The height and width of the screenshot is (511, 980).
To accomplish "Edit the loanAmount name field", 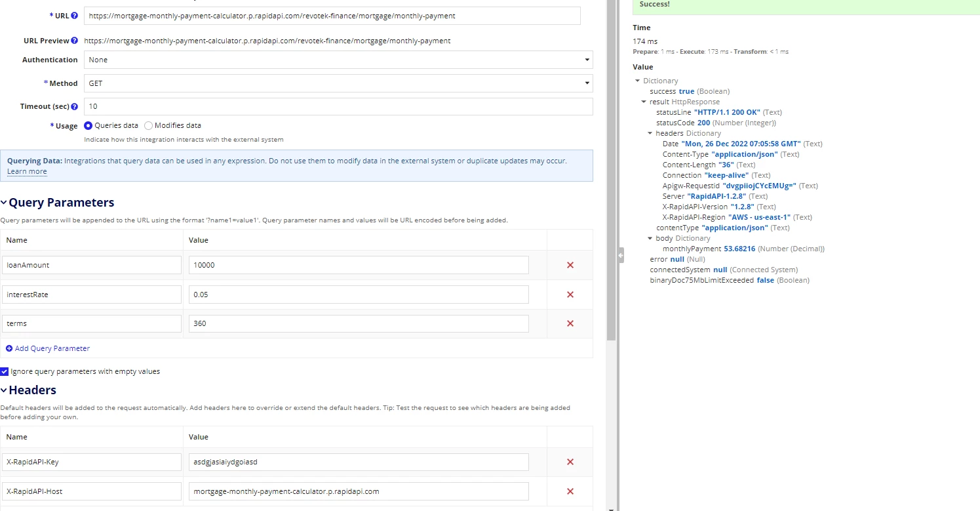I will pyautogui.click(x=92, y=265).
